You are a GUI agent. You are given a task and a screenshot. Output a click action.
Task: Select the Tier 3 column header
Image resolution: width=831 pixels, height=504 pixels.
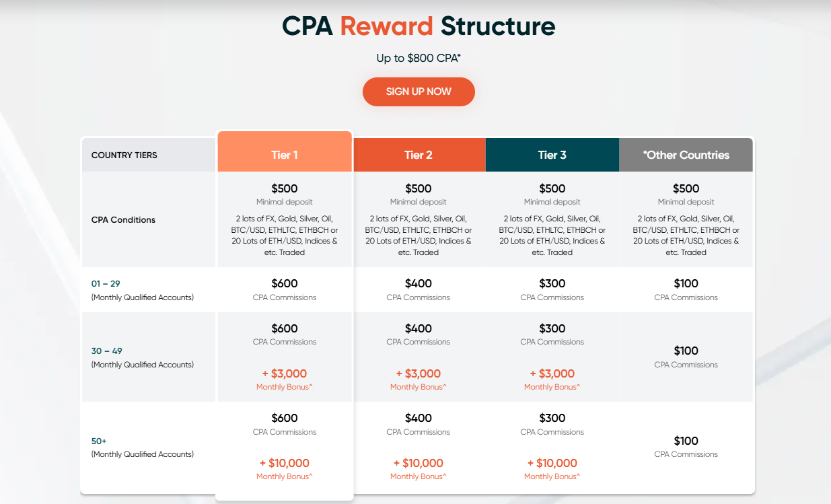click(x=552, y=155)
